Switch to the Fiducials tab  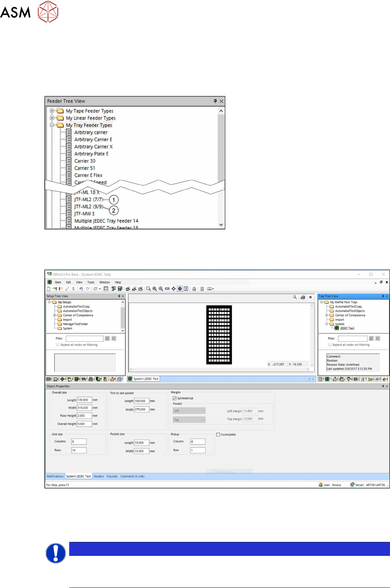point(112,476)
